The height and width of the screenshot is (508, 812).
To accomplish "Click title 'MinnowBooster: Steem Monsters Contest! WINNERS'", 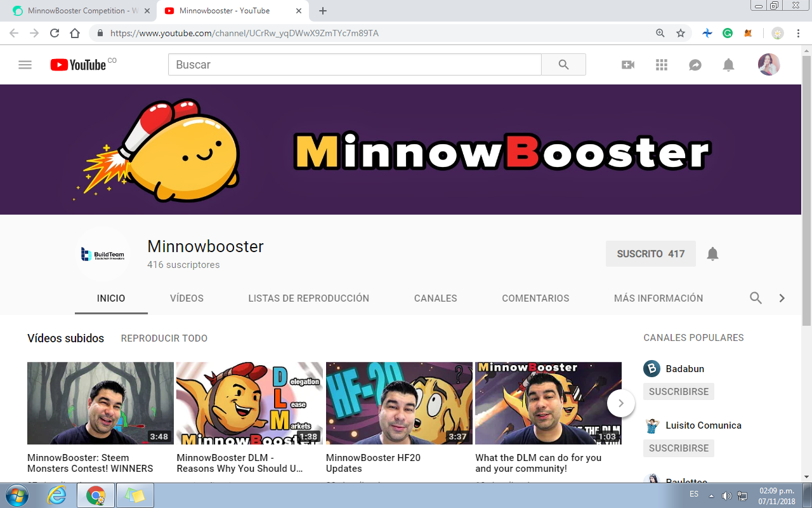I will click(90, 463).
